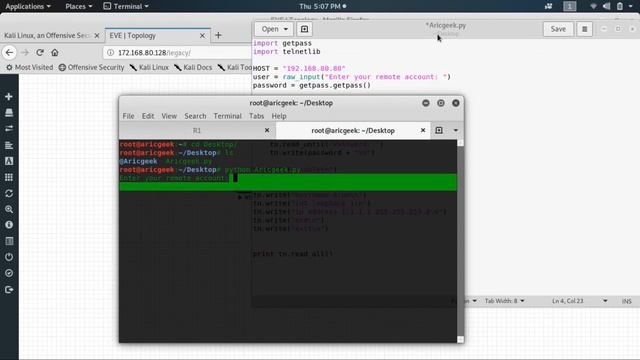Switch to the EVE | Topology browser tab
This screenshot has height=360, width=640.
158,36
